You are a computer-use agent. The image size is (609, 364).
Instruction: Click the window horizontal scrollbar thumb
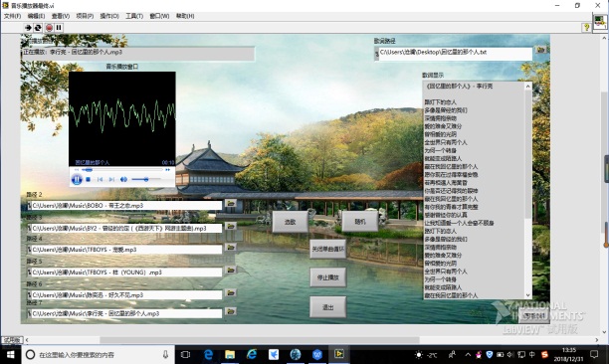[x=260, y=340]
